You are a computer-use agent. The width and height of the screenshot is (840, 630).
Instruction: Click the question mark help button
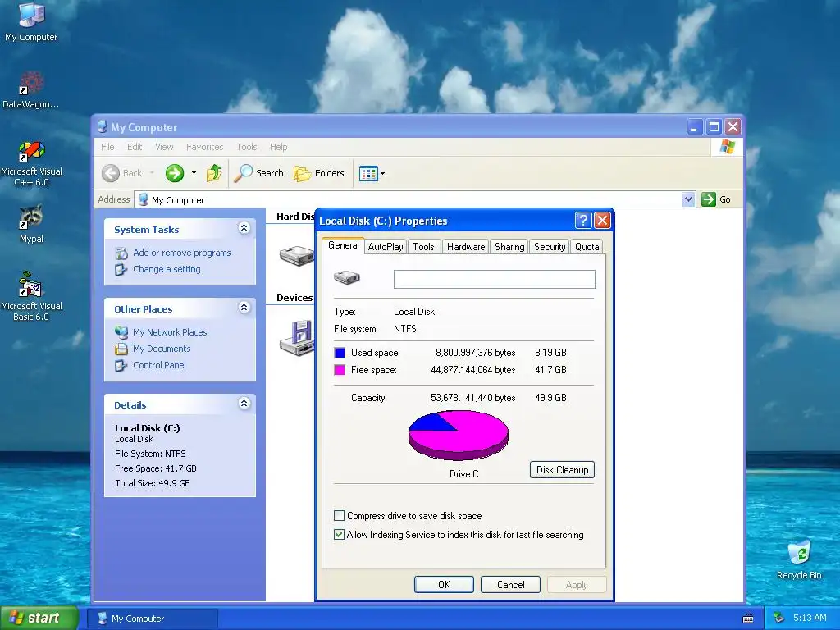[x=583, y=220]
